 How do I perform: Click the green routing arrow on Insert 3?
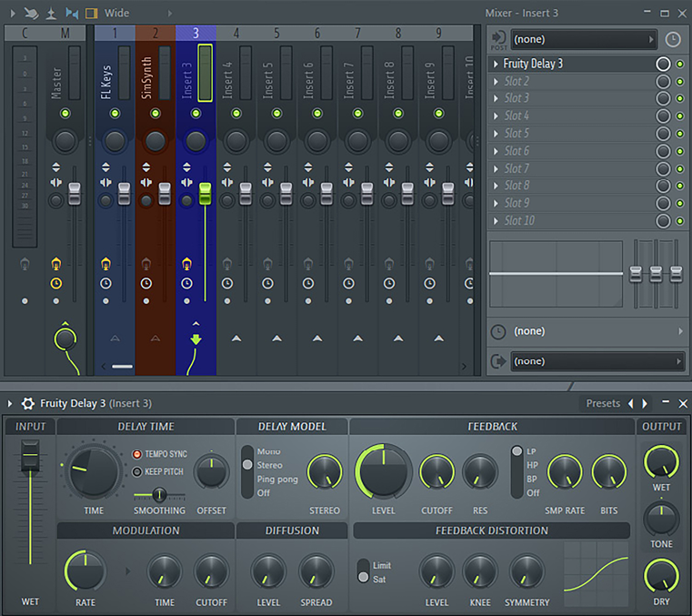pyautogui.click(x=196, y=339)
